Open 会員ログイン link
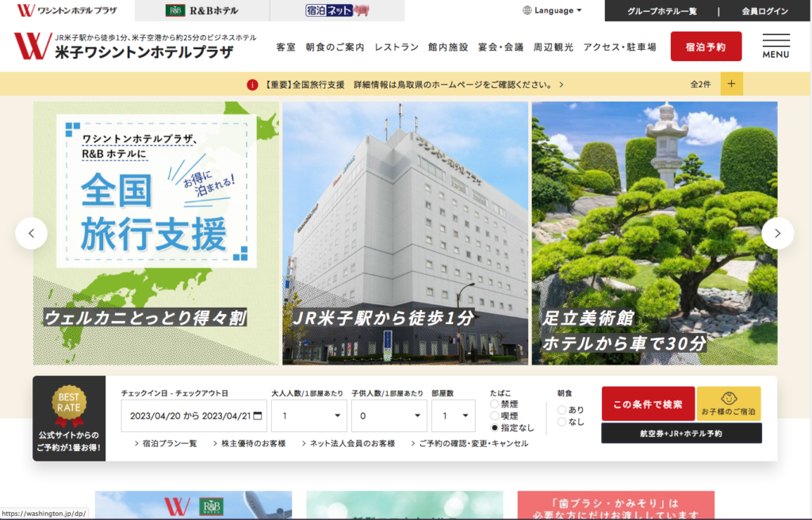 pyautogui.click(x=765, y=11)
